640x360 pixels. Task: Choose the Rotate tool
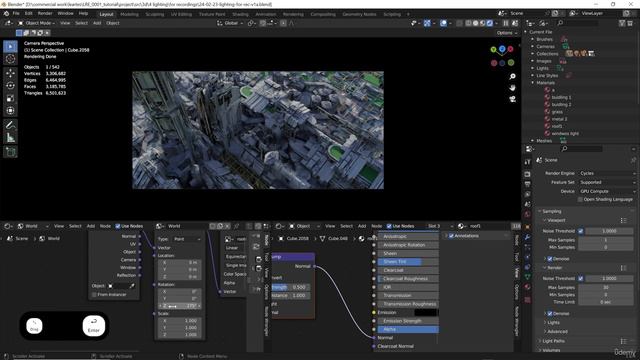pos(10,86)
